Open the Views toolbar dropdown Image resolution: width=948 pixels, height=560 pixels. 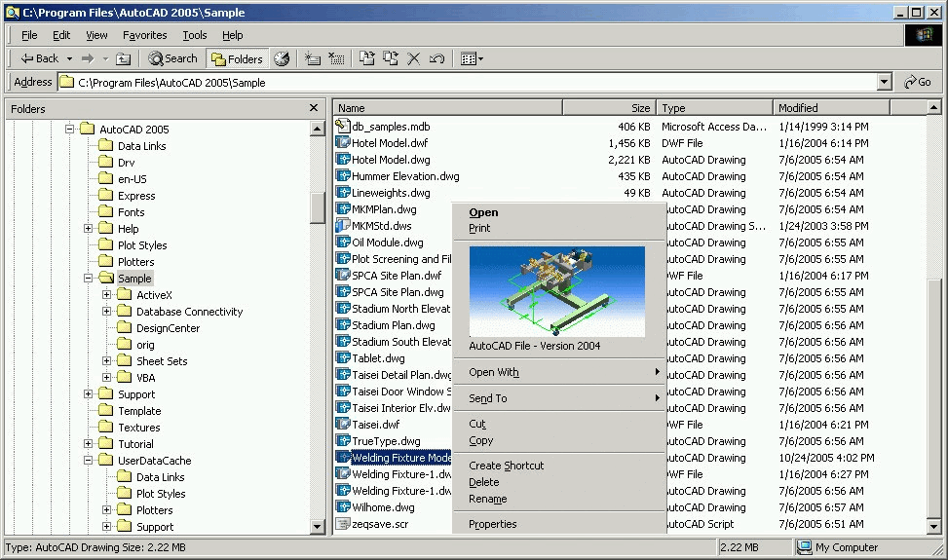click(472, 58)
